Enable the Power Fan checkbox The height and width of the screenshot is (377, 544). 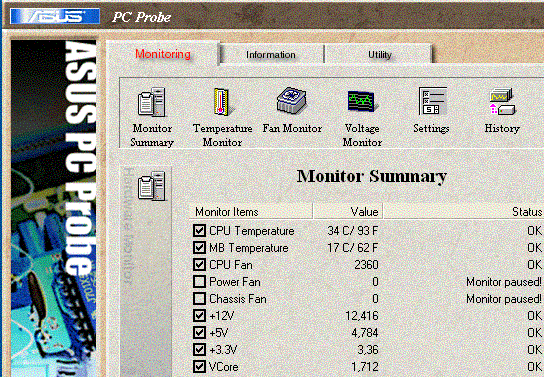tap(199, 281)
